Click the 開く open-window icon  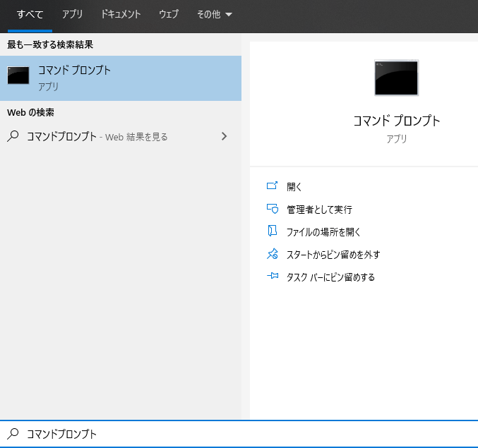(273, 186)
